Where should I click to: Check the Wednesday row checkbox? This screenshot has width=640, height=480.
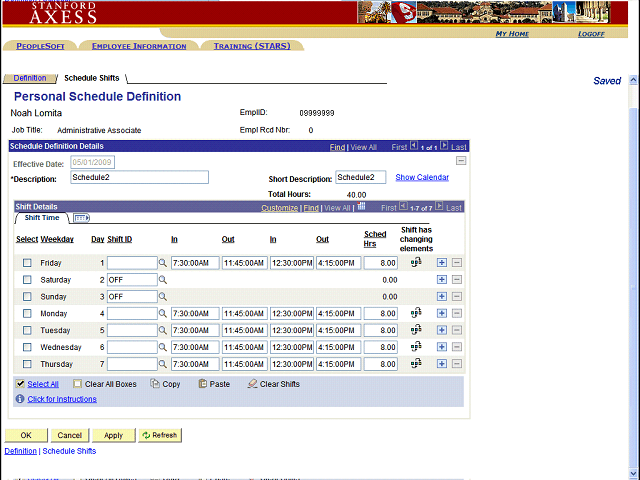pyautogui.click(x=27, y=347)
